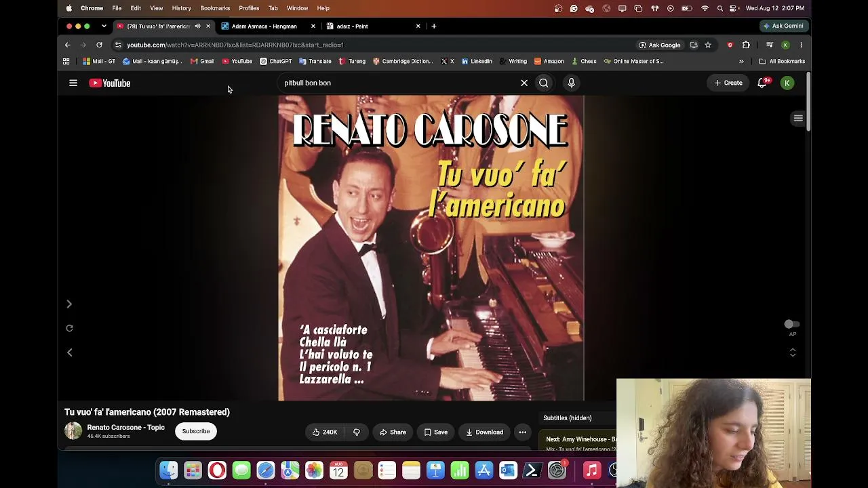Go to YouTube home via the logo
The image size is (868, 488).
110,83
